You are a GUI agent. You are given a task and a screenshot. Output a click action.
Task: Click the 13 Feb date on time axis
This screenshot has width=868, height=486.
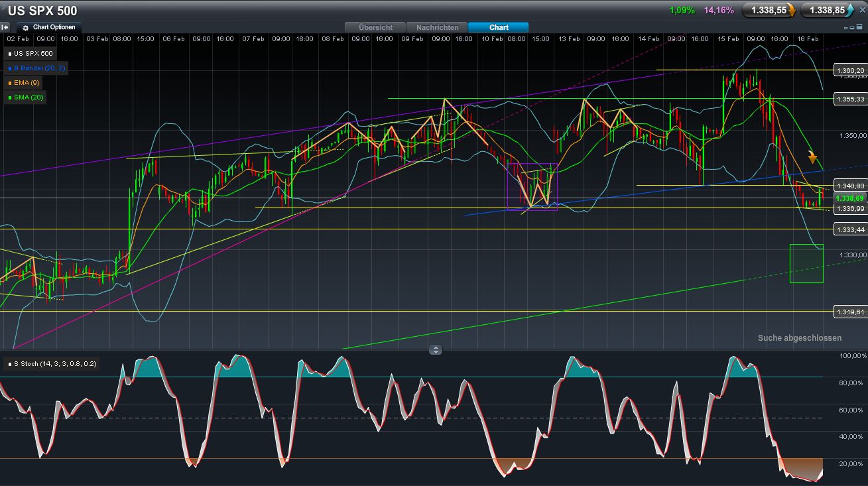click(x=569, y=39)
